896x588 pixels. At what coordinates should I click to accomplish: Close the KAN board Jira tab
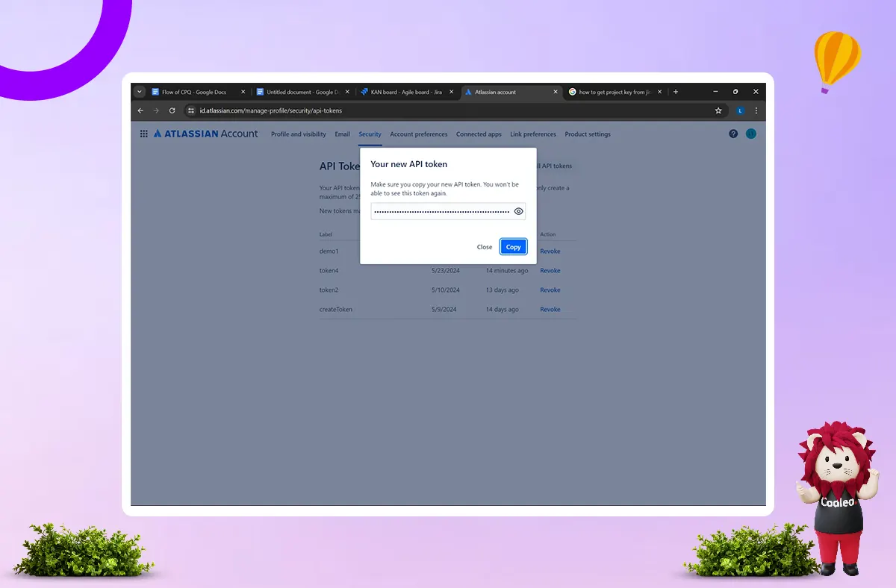(451, 92)
